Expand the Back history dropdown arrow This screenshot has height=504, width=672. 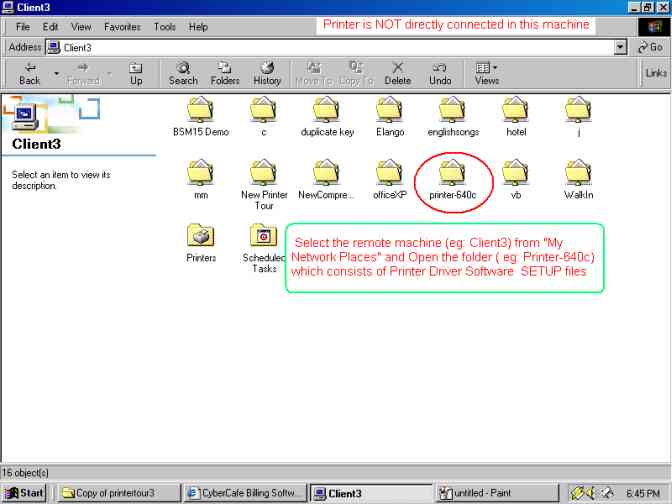tap(56, 73)
